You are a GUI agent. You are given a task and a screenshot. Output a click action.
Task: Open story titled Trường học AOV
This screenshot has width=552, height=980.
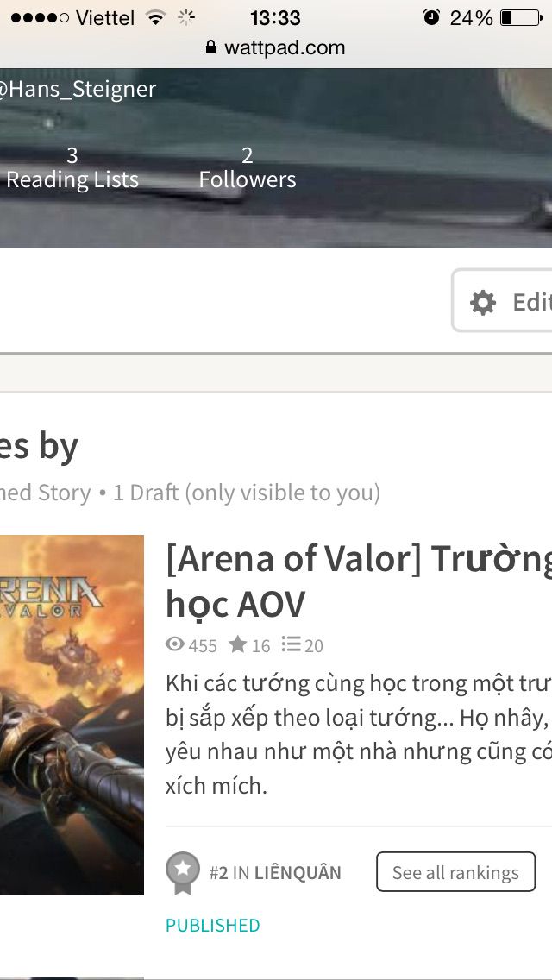[x=359, y=581]
